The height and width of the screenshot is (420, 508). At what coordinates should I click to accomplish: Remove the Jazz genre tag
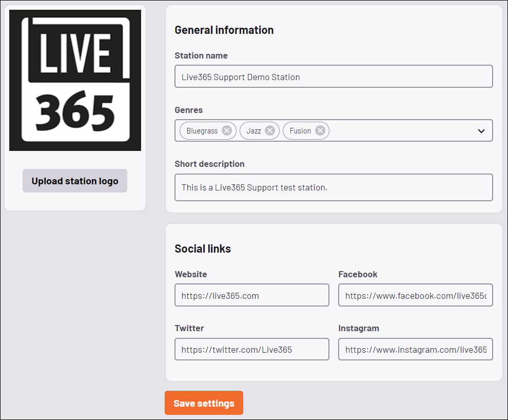pyautogui.click(x=269, y=130)
